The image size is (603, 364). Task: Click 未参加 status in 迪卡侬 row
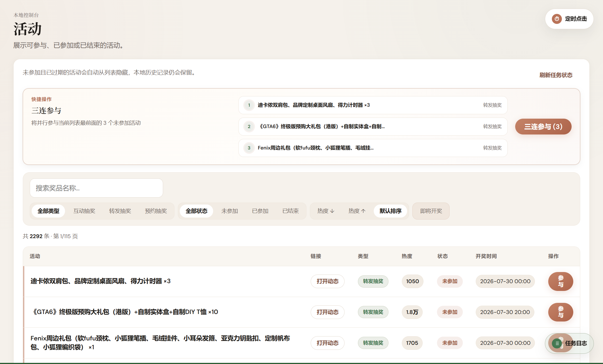pyautogui.click(x=450, y=281)
